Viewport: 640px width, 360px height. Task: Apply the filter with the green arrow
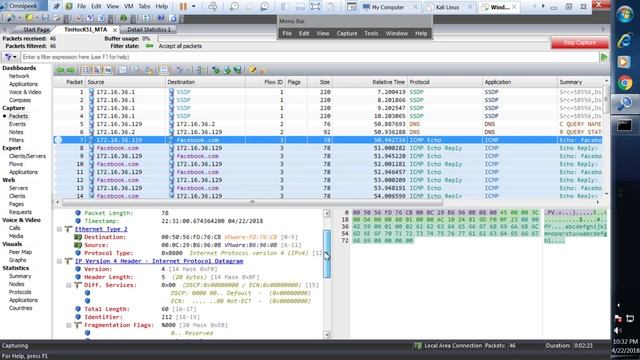[604, 57]
